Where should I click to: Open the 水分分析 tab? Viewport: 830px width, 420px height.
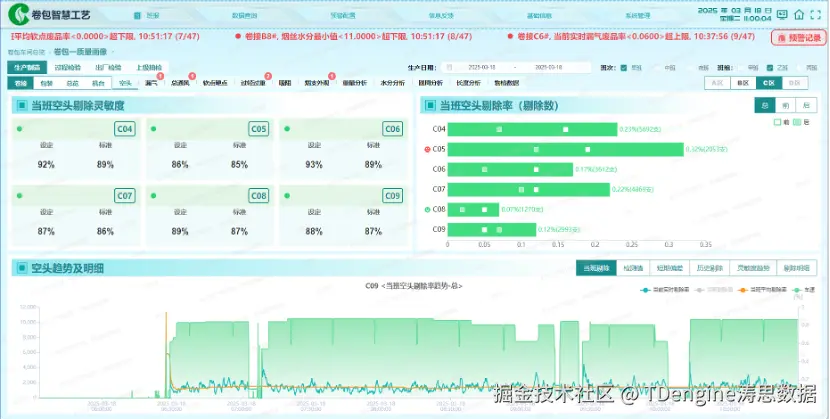[x=393, y=83]
